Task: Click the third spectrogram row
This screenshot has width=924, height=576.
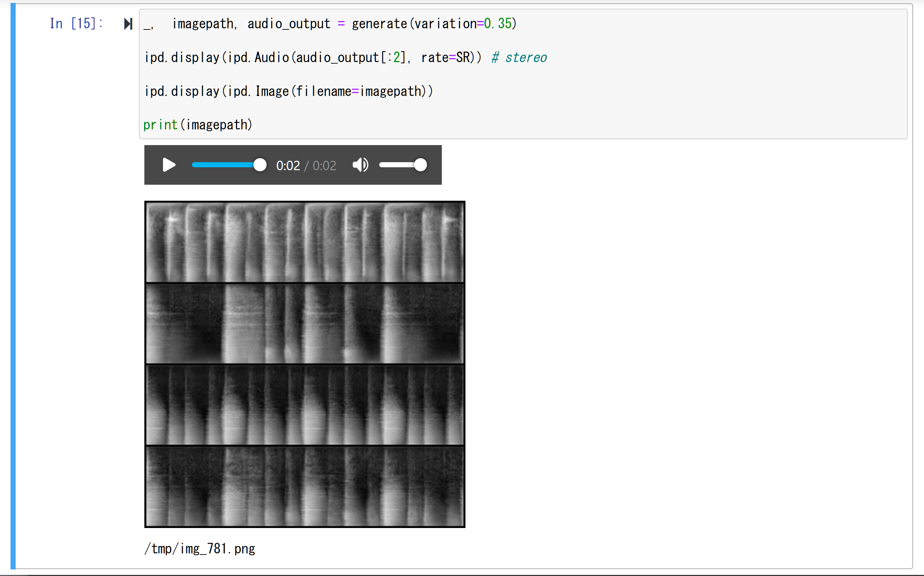Action: pyautogui.click(x=305, y=405)
